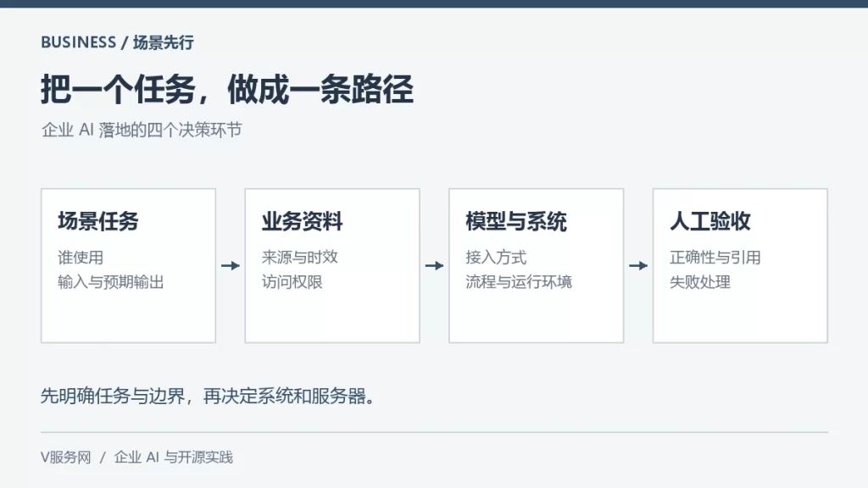Click the "来源与时效" line
The height and width of the screenshot is (488, 868).
click(300, 258)
